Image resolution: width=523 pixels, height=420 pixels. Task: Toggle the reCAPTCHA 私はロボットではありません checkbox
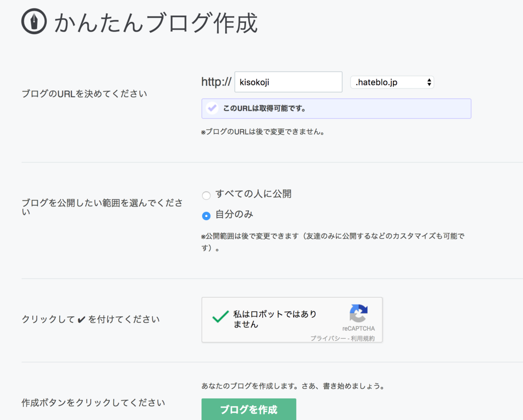pyautogui.click(x=221, y=316)
